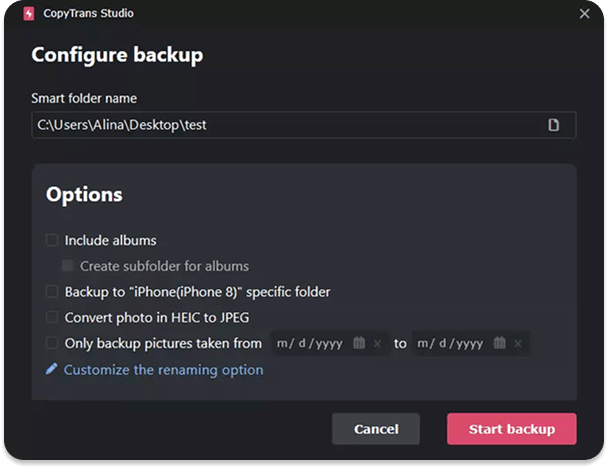The width and height of the screenshot is (608, 468).
Task: Toggle Only backup pictures taken from checkbox
Action: pos(52,343)
